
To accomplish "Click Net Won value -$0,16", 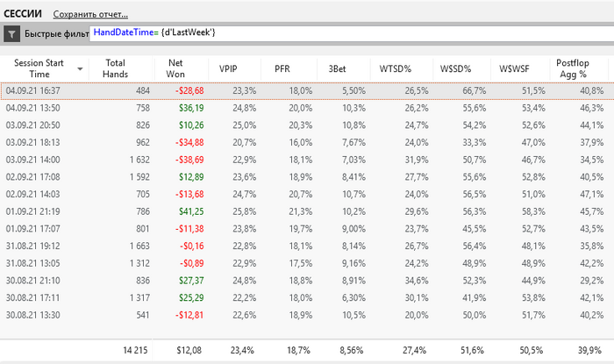I will pos(192,246).
